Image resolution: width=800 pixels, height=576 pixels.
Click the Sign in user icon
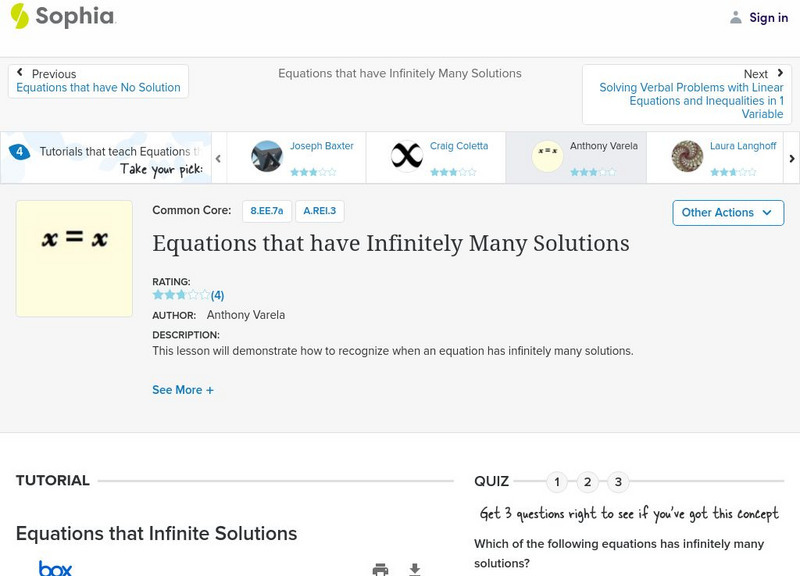736,17
